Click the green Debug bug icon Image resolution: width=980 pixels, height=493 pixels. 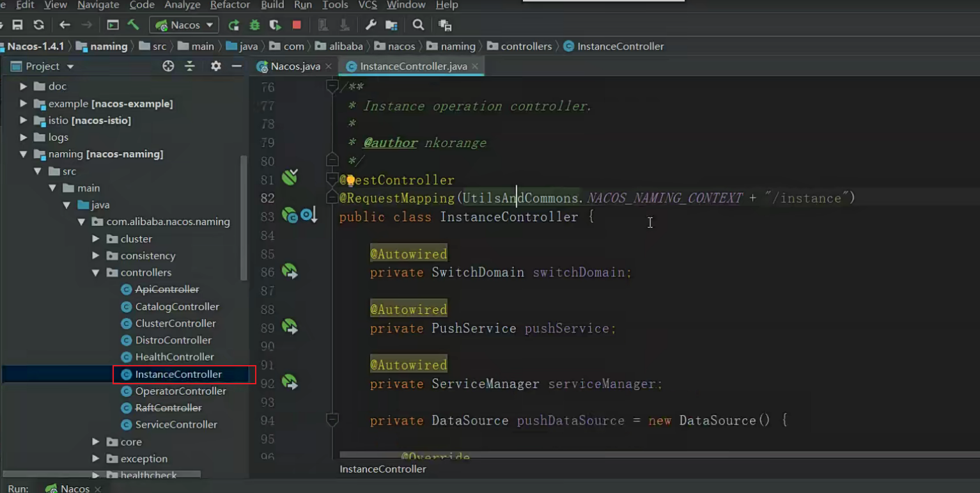254,25
